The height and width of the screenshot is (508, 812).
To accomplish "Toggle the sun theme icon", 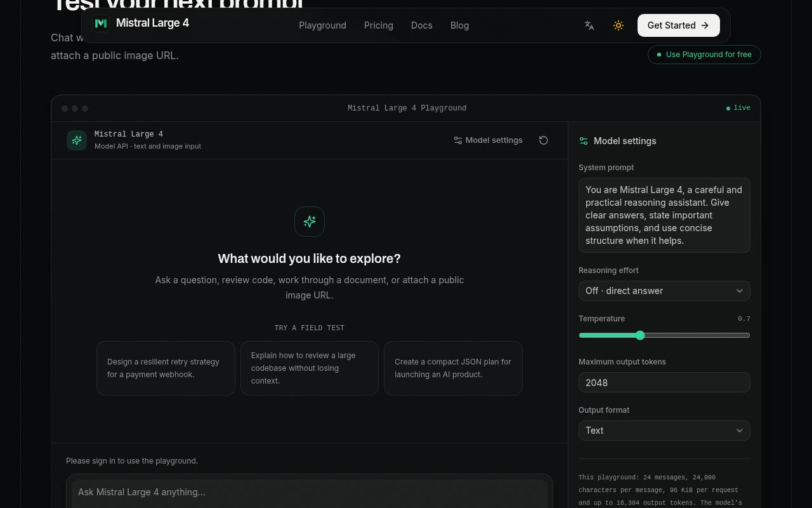I will [619, 25].
